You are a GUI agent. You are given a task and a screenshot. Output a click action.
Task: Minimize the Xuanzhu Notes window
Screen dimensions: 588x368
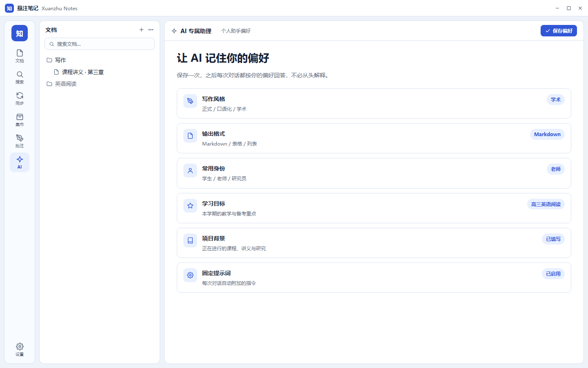pyautogui.click(x=557, y=8)
